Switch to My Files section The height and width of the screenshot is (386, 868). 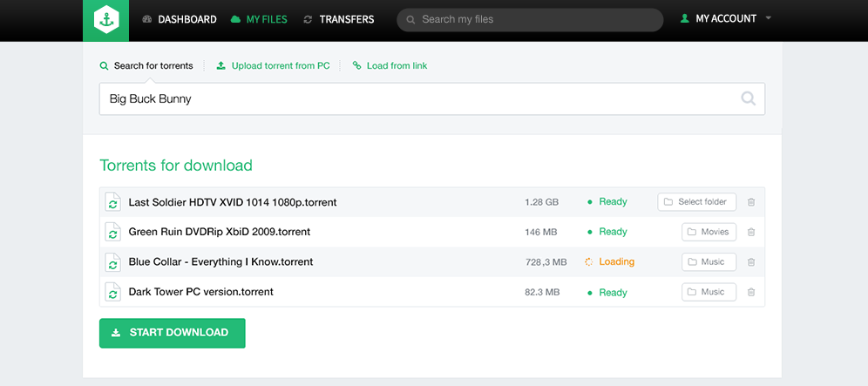pyautogui.click(x=259, y=19)
